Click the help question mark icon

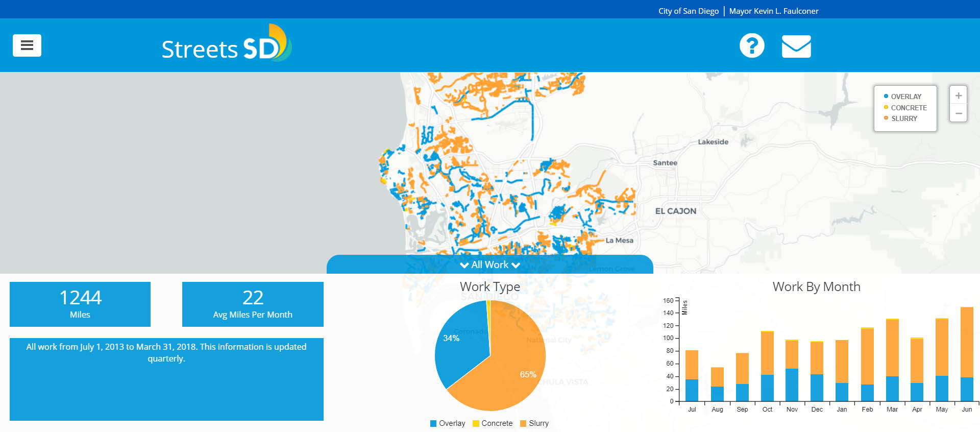point(752,46)
